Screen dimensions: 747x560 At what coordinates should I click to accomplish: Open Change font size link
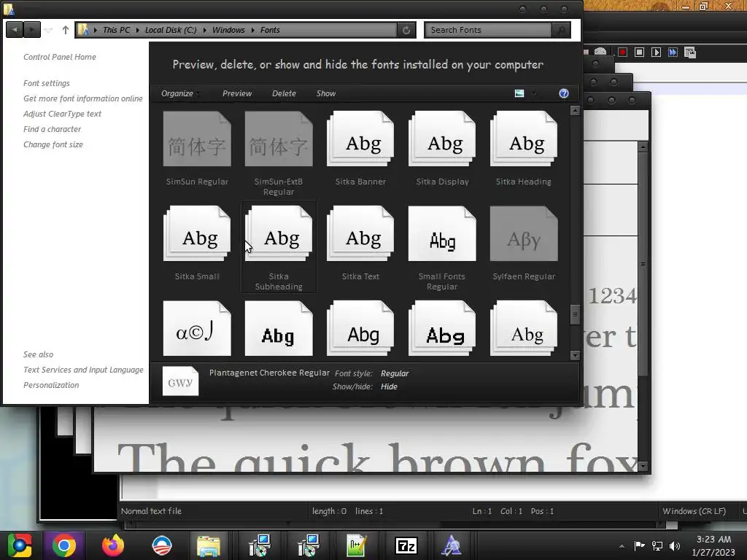[53, 144]
